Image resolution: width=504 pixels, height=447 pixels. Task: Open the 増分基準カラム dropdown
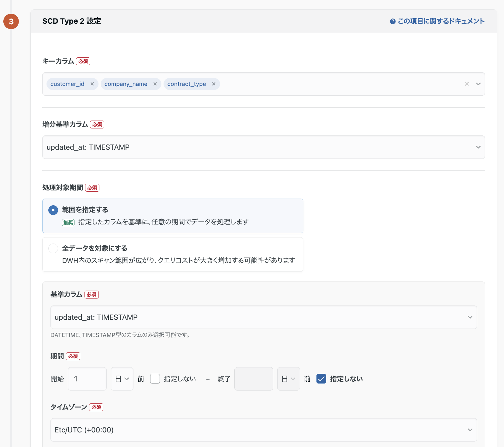coord(263,147)
